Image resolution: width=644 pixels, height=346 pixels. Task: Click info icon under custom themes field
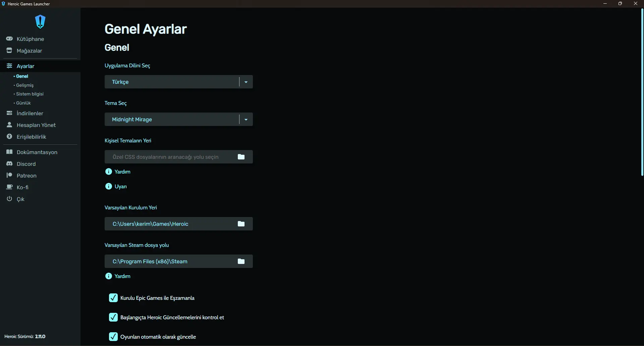click(x=109, y=171)
